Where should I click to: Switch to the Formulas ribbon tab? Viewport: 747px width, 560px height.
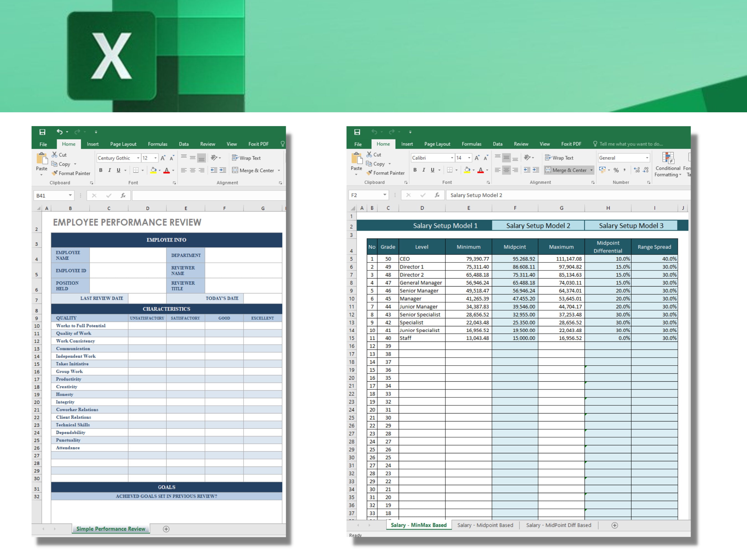click(x=471, y=144)
